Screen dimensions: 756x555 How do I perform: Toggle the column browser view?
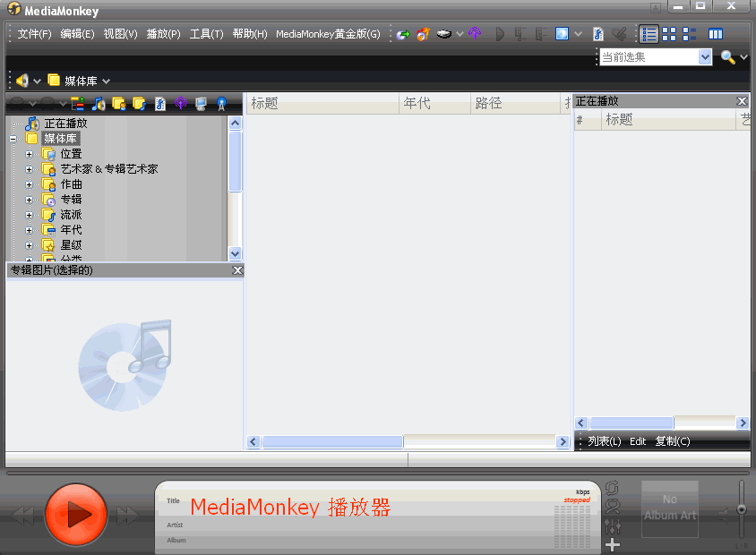coord(716,34)
